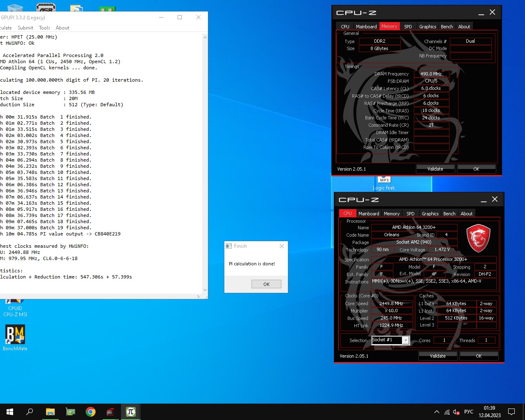Expand the Socket #1 selection dropdown
The image size is (525, 420).
pyautogui.click(x=405, y=340)
